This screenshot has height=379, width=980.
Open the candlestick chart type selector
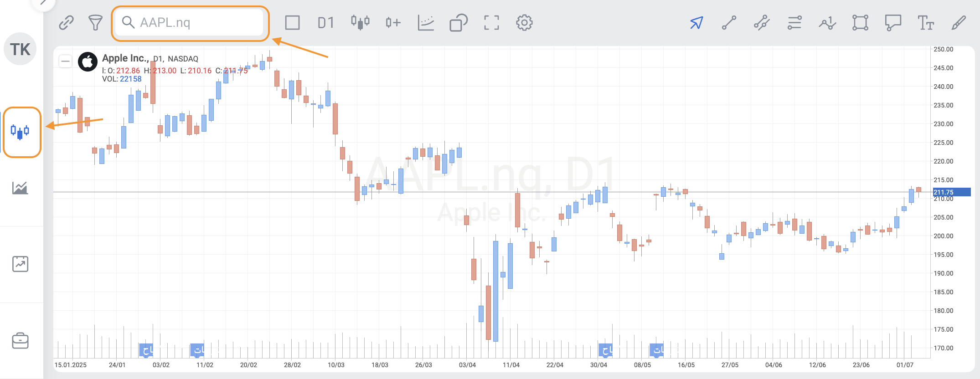360,22
